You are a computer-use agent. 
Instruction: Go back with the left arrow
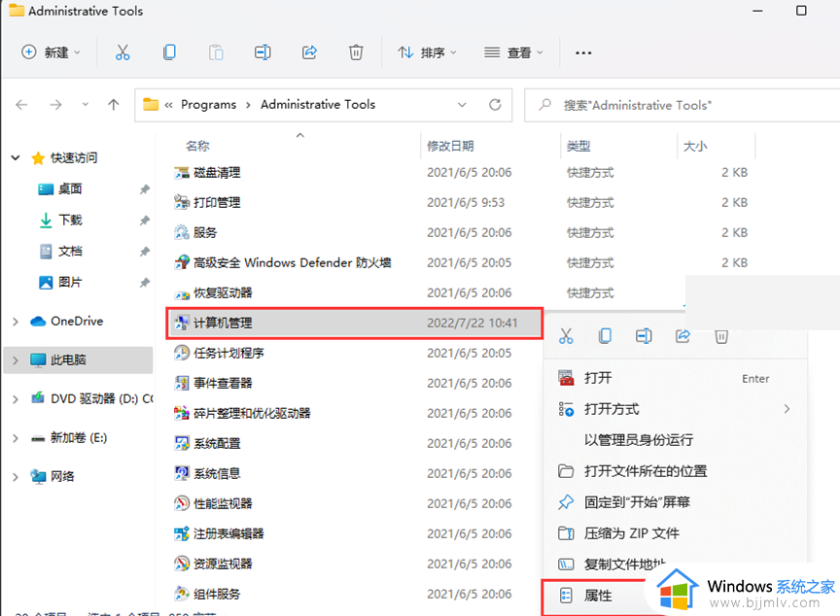pos(22,104)
